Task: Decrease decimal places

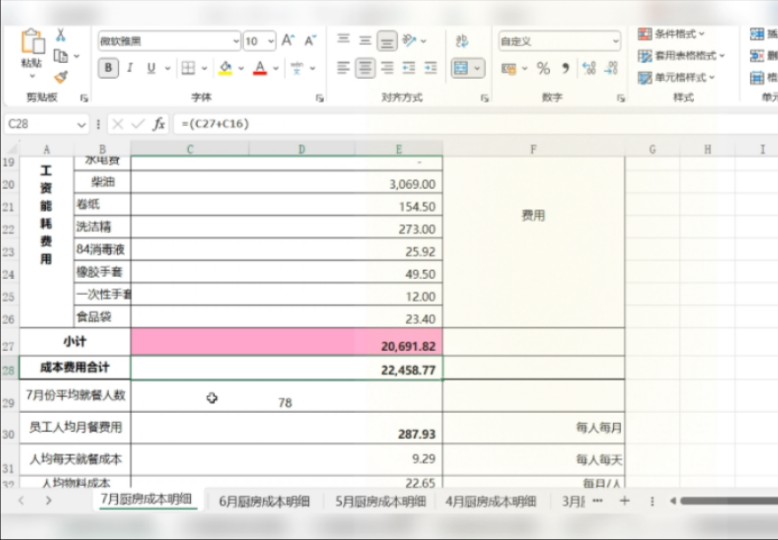Action: (611, 68)
